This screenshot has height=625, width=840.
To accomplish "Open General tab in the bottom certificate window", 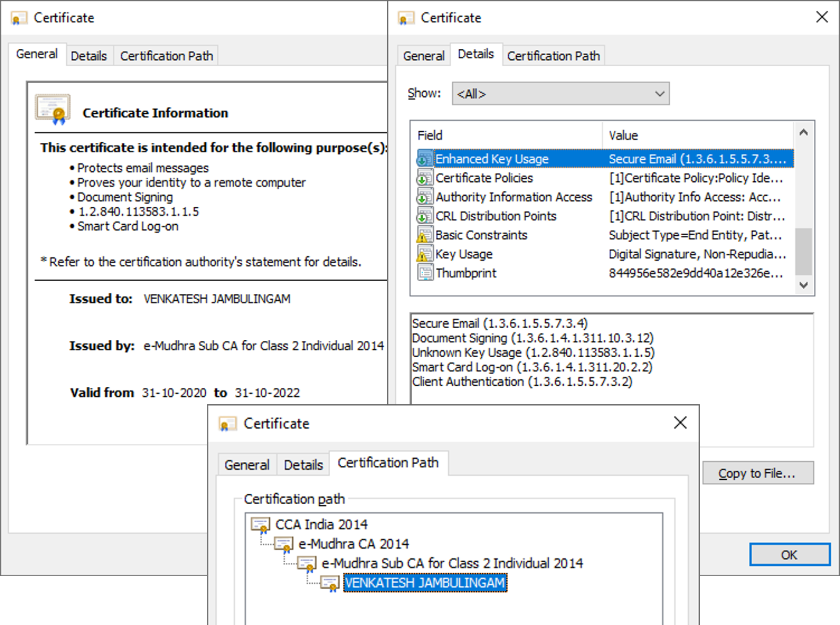I will tap(247, 465).
